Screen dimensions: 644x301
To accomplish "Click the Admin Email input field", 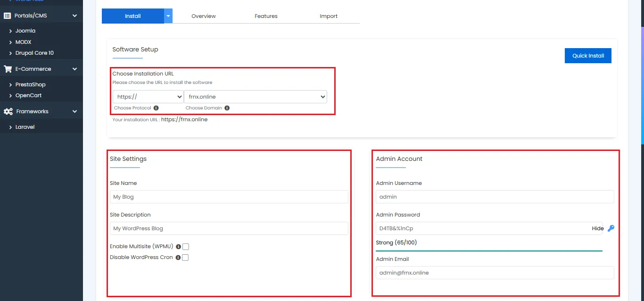I will (x=495, y=273).
